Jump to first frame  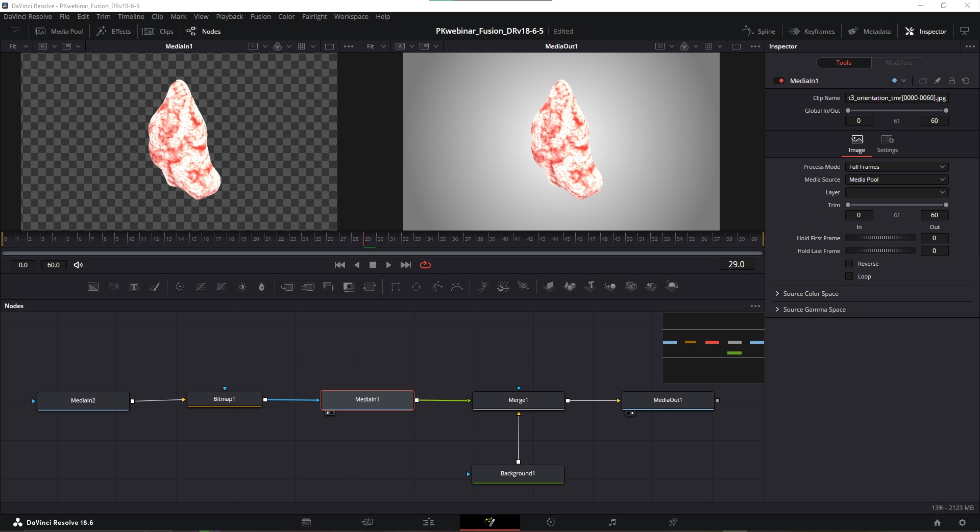click(x=339, y=265)
